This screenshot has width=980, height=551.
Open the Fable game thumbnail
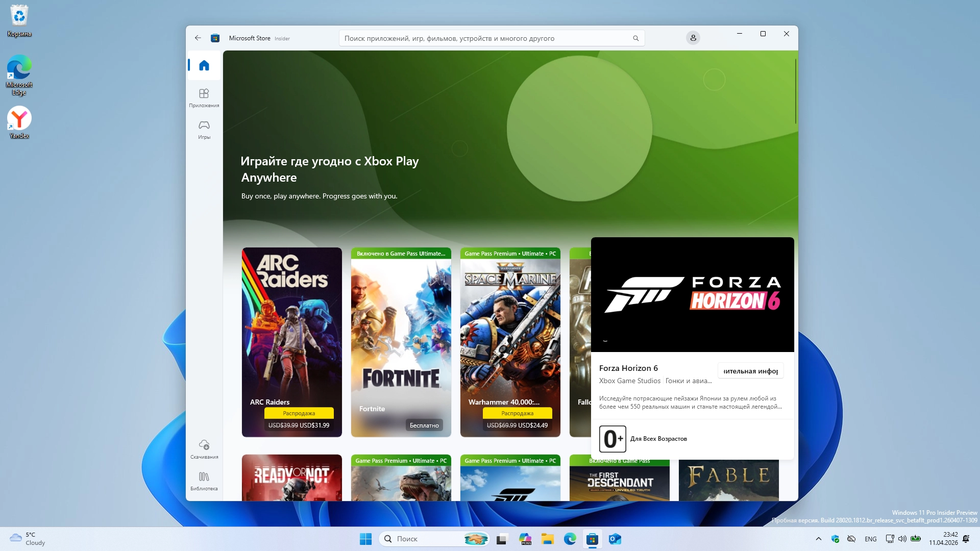(728, 480)
